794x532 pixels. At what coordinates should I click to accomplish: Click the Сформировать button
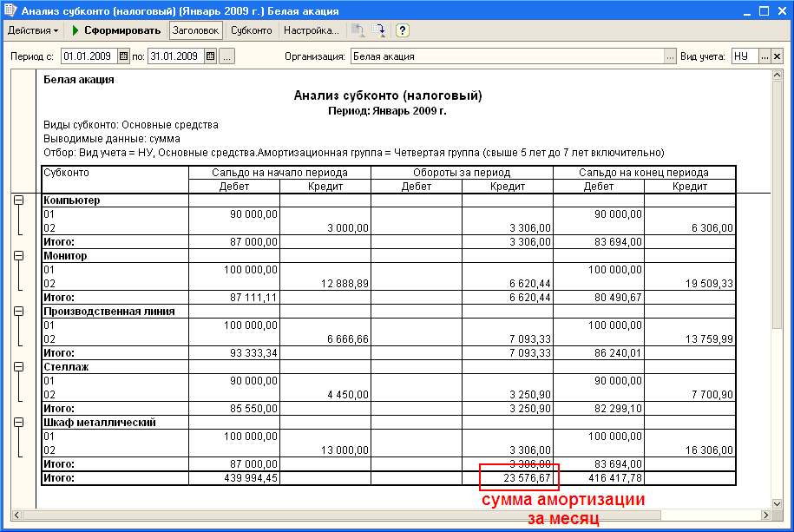coord(116,30)
